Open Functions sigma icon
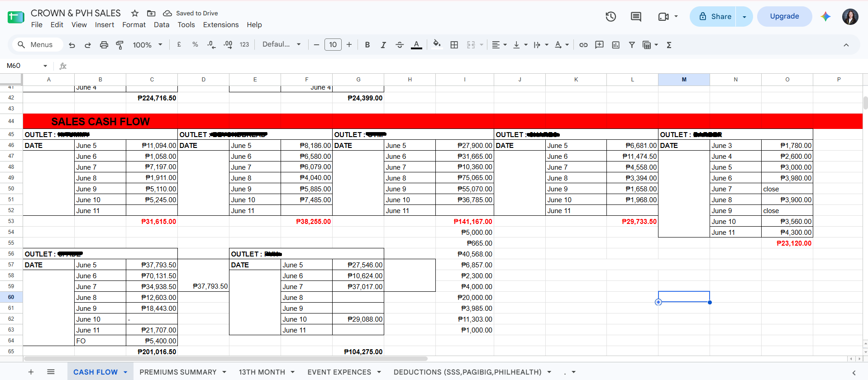Image resolution: width=868 pixels, height=380 pixels. pyautogui.click(x=669, y=45)
